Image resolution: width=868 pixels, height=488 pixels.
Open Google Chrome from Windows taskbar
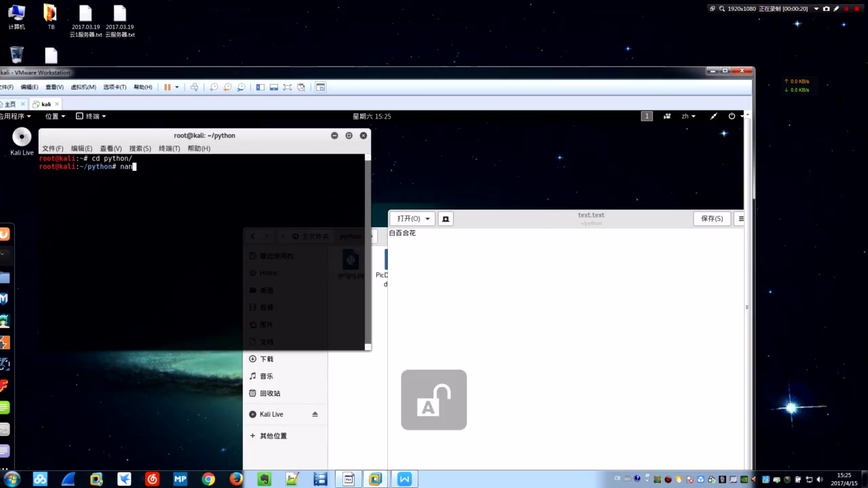[208, 479]
